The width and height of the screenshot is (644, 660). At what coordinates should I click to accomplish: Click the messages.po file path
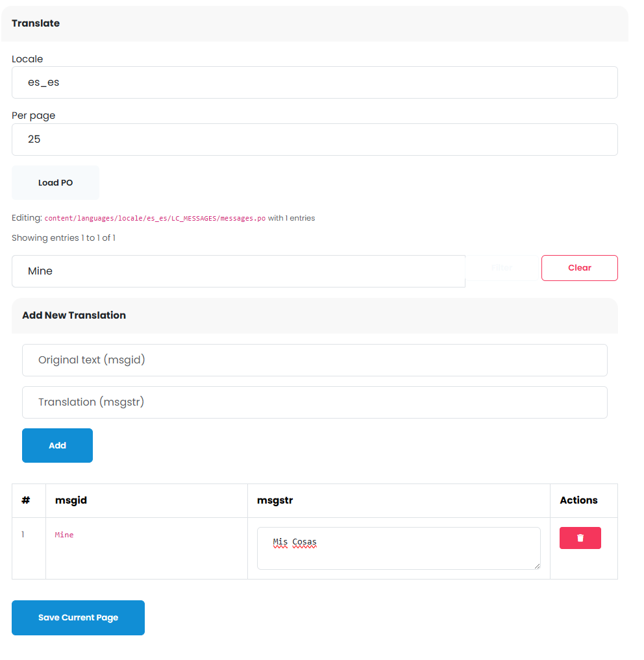pyautogui.click(x=155, y=218)
